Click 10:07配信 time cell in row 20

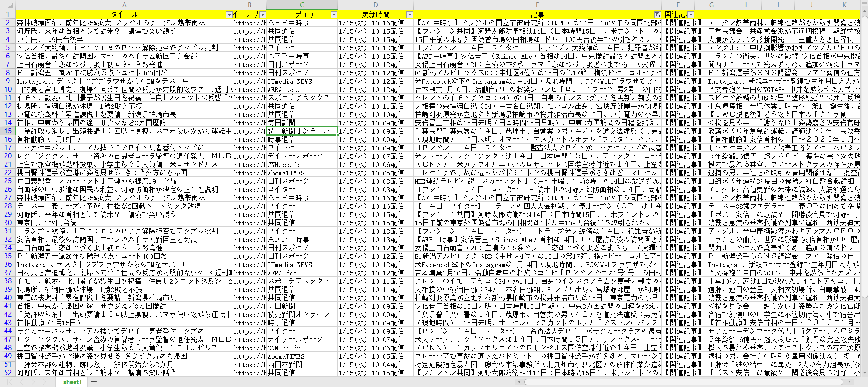(x=375, y=156)
